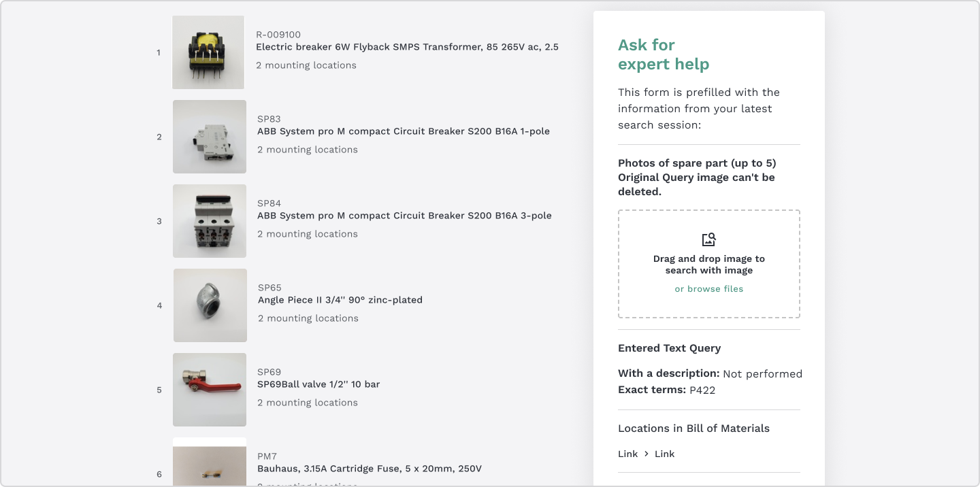980x487 pixels.
Task: Click the 'or browse files' link
Action: coord(709,289)
